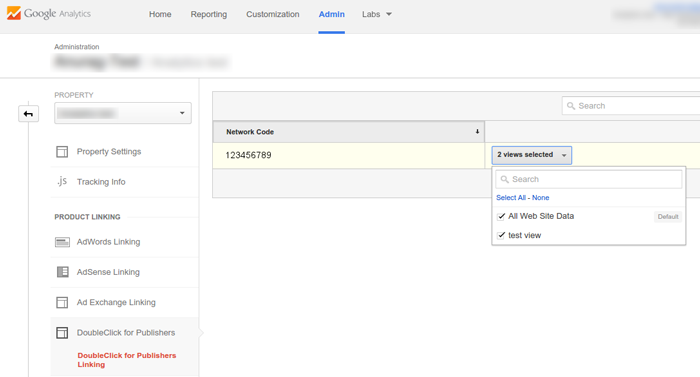Screen dimensions: 700x377
Task: Click the DoubleClick for Publishers icon
Action: pyautogui.click(x=62, y=333)
